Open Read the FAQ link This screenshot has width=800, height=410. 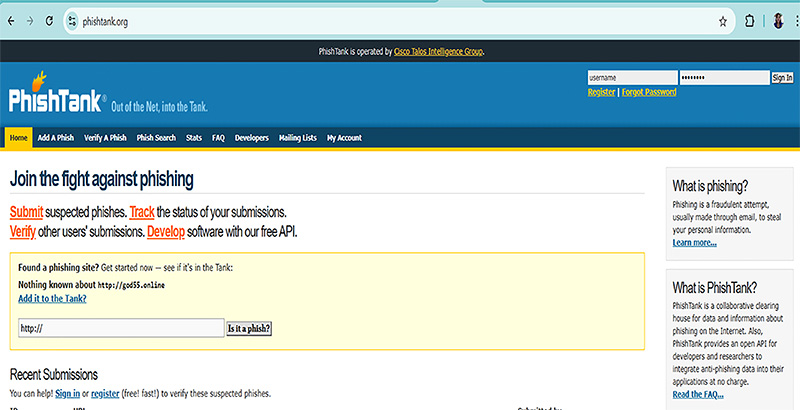[698, 394]
